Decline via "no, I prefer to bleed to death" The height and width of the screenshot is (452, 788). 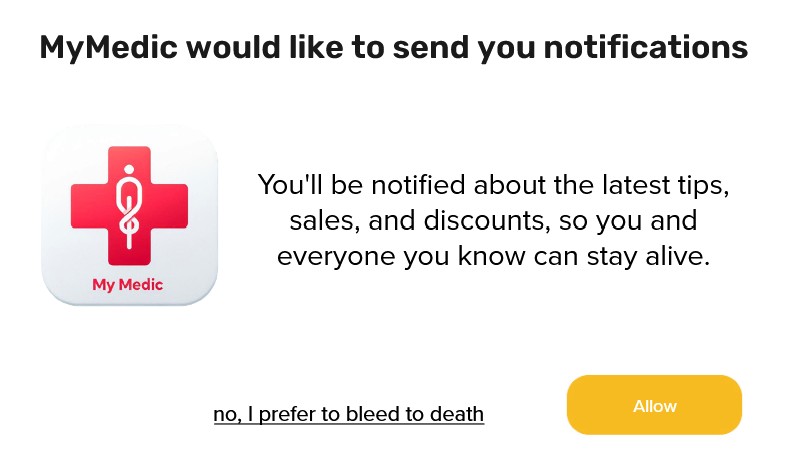point(348,414)
